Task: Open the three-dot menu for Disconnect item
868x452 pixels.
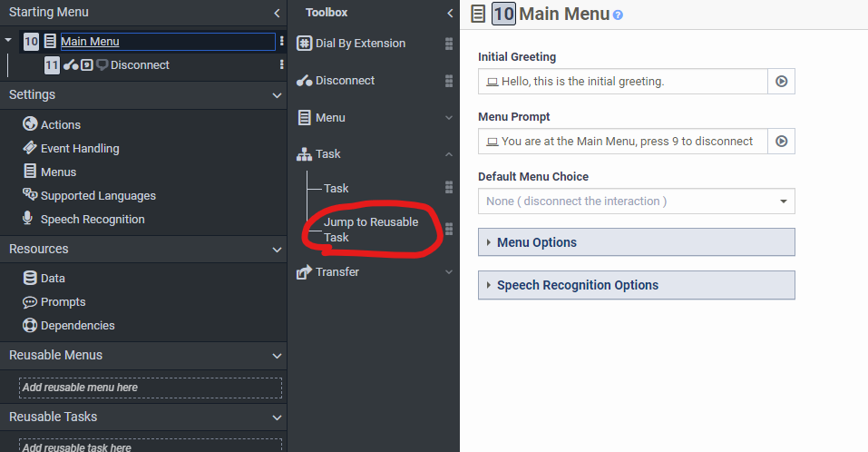Action: [281, 65]
